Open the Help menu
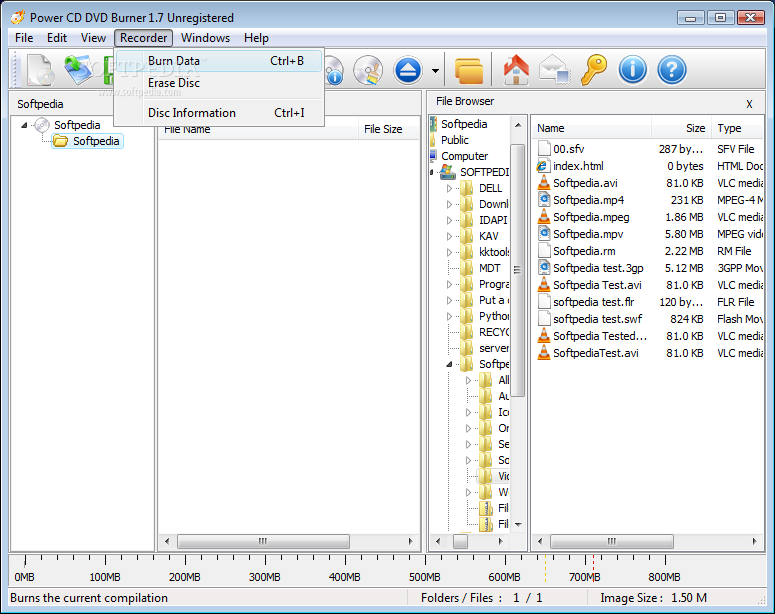775x614 pixels. pos(256,38)
